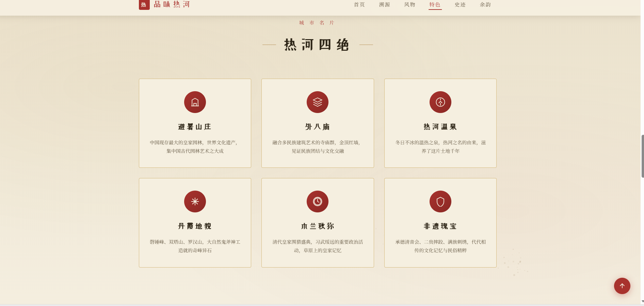Click the 外八庙 layers icon
Screen dimensions: 644x306
[318, 102]
